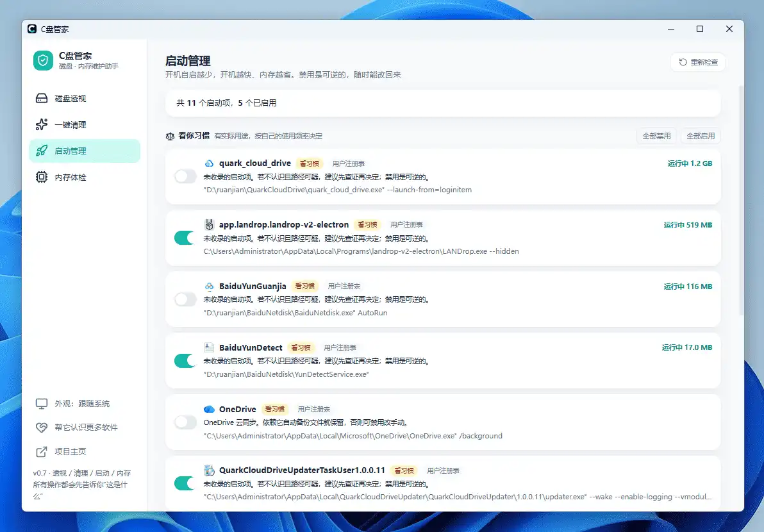Click the OneDrive cloud icon
The image size is (764, 532).
coord(209,409)
